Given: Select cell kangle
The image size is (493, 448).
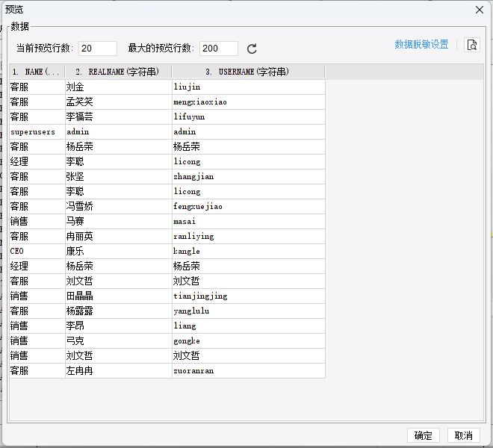Looking at the screenshot, I should pyautogui.click(x=249, y=251).
